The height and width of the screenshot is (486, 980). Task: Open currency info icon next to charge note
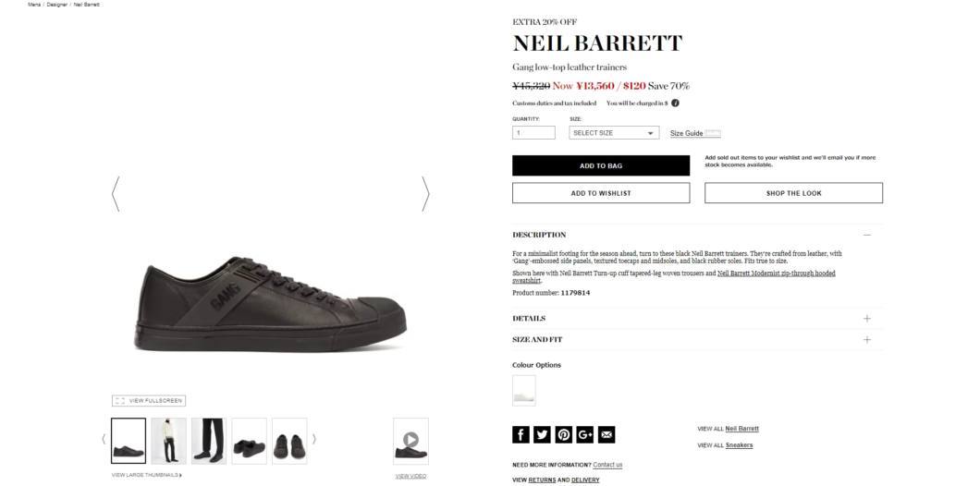675,103
